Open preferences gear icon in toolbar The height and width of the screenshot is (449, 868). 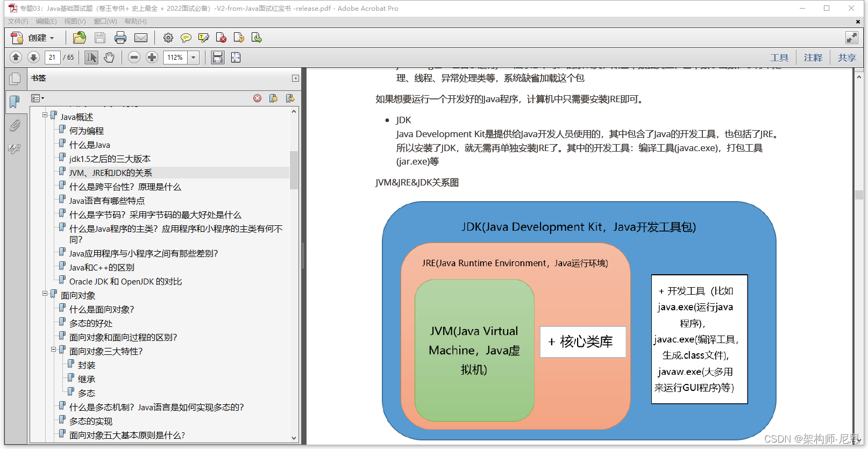(168, 38)
